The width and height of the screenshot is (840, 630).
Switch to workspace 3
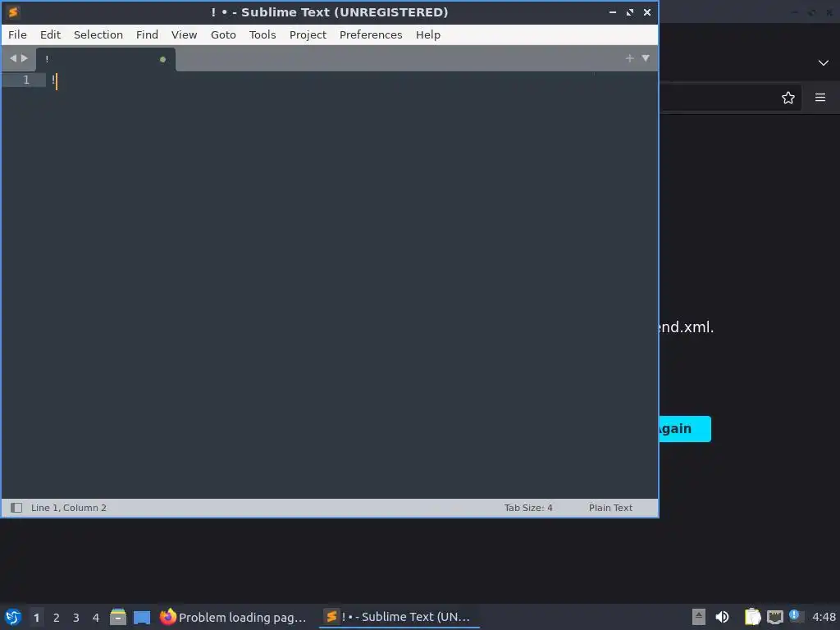coord(76,617)
